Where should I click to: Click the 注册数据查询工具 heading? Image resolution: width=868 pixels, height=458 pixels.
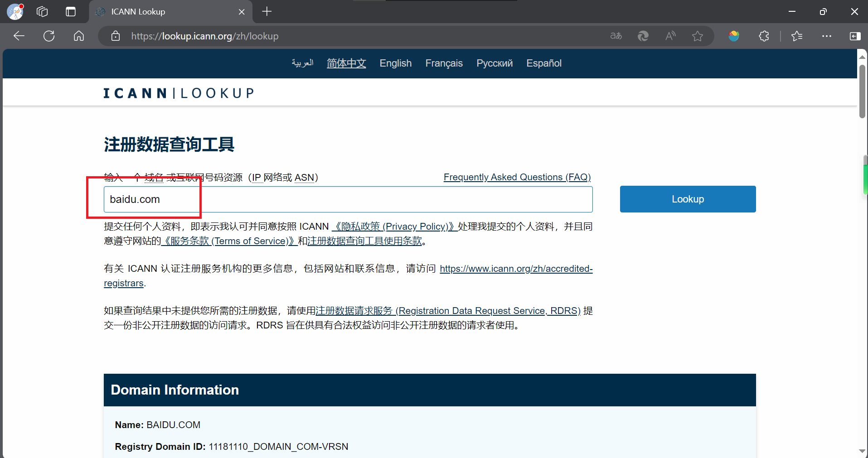coord(169,145)
